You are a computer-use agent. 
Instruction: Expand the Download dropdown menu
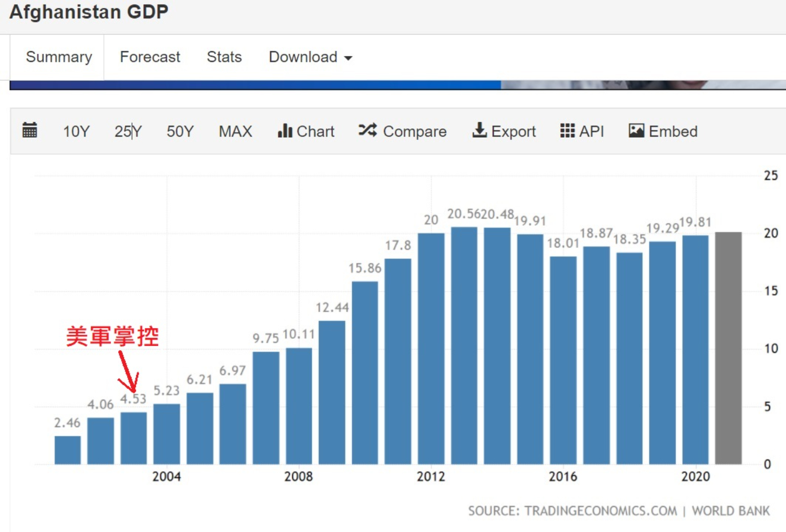pos(310,57)
